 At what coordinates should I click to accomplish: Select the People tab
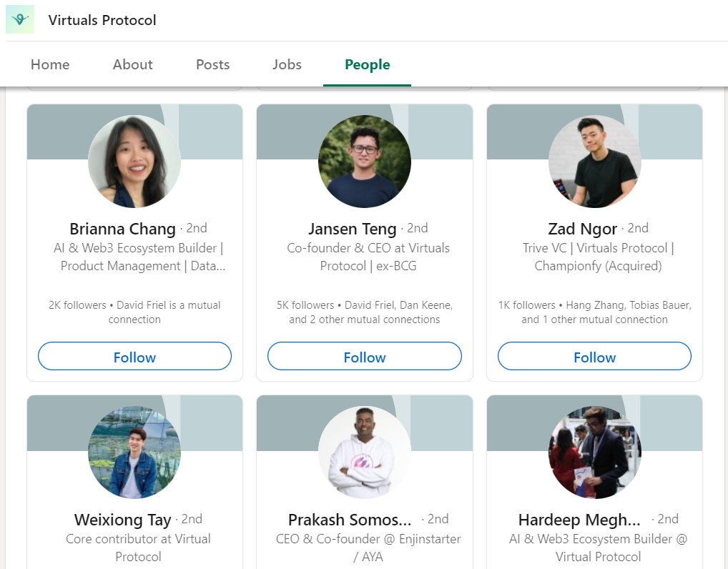367,64
